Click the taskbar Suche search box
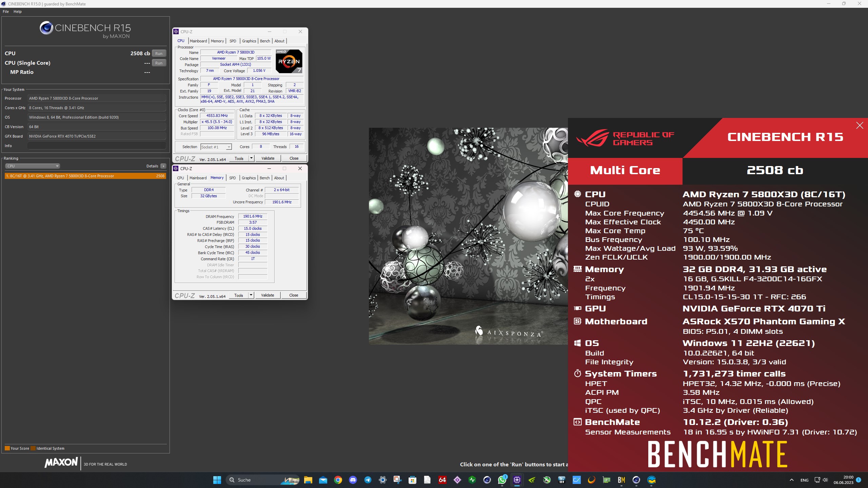The image size is (868, 488). coord(263,480)
